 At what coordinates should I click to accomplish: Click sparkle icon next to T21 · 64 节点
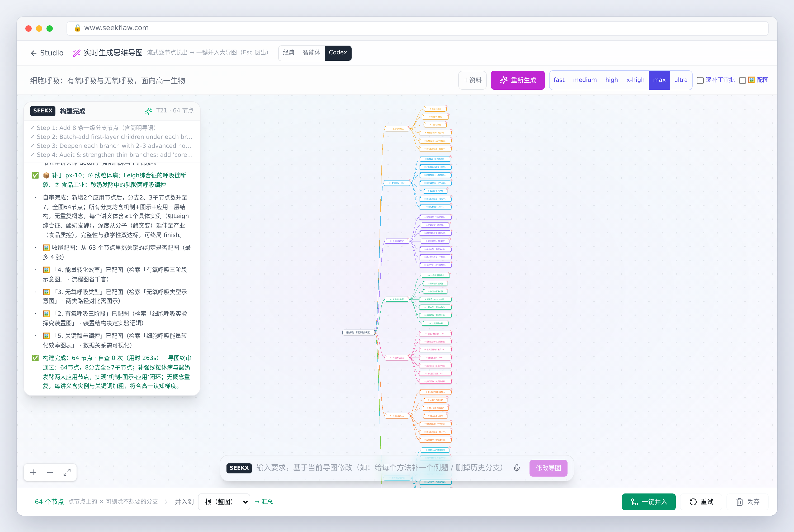click(148, 111)
